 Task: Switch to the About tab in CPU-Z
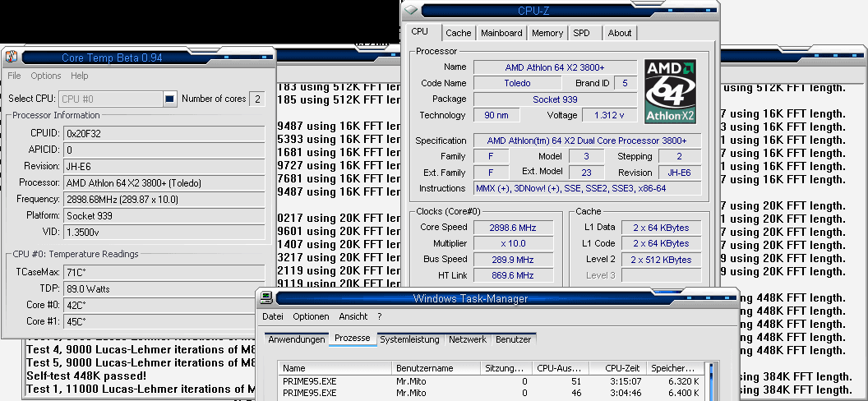[x=620, y=33]
